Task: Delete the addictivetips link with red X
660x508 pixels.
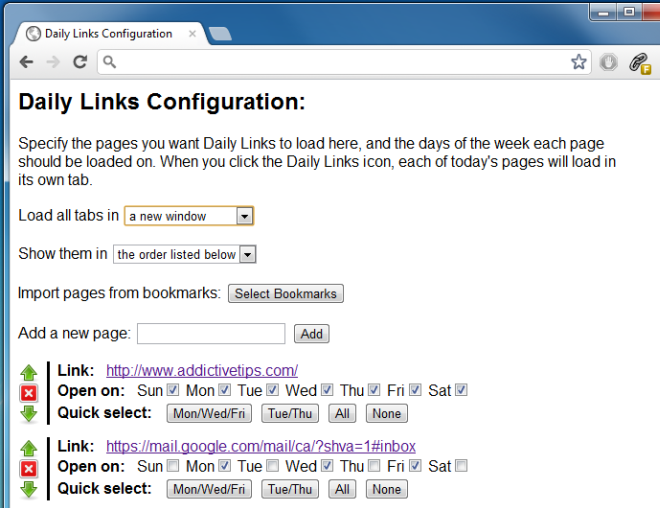Action: point(29,394)
